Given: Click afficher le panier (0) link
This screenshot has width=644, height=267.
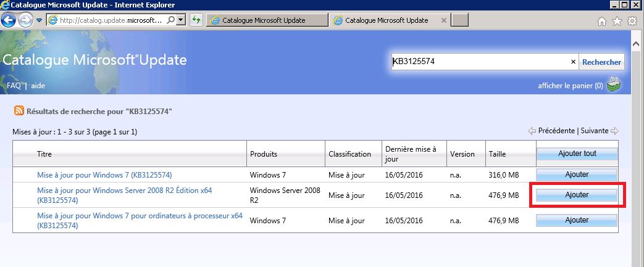Looking at the screenshot, I should coord(571,86).
